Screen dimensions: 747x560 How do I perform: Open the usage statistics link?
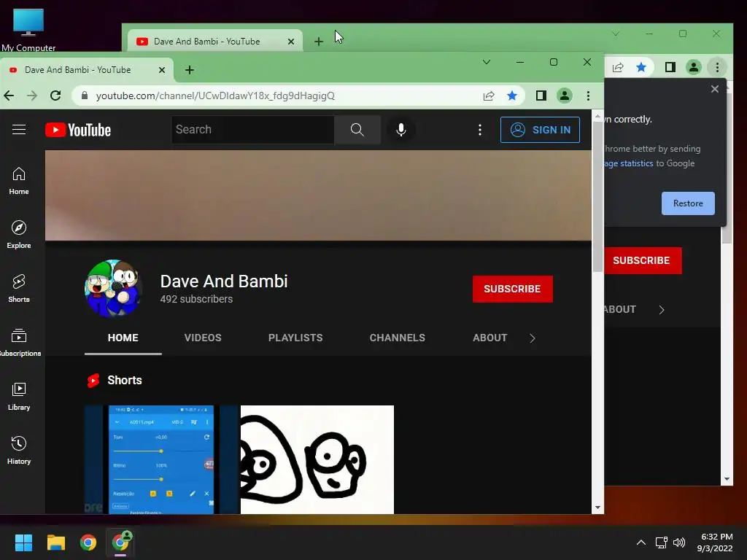click(x=629, y=163)
